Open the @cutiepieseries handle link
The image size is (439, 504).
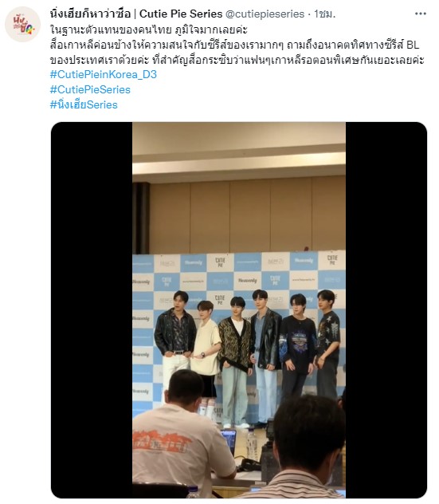coord(265,14)
